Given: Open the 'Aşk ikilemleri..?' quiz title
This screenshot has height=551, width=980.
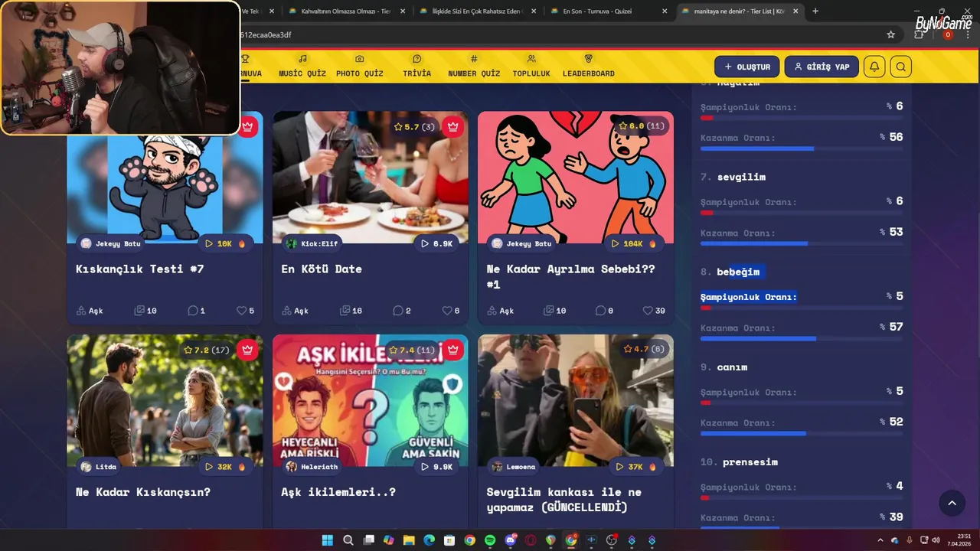Looking at the screenshot, I should (338, 491).
